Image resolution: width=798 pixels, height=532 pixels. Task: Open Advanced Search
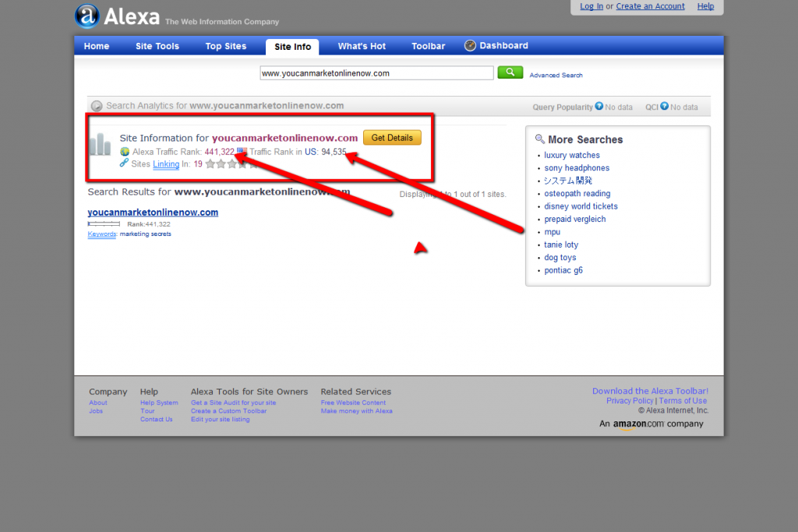pyautogui.click(x=556, y=75)
